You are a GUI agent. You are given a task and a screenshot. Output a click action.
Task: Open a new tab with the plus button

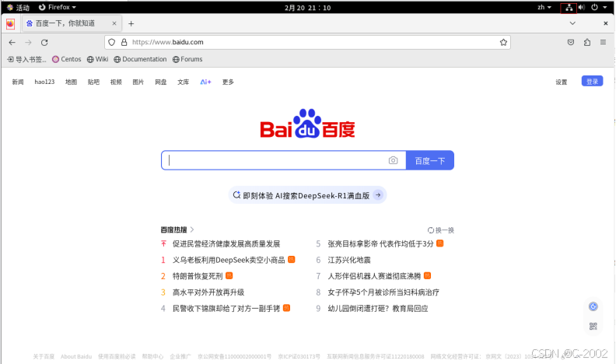coord(131,23)
